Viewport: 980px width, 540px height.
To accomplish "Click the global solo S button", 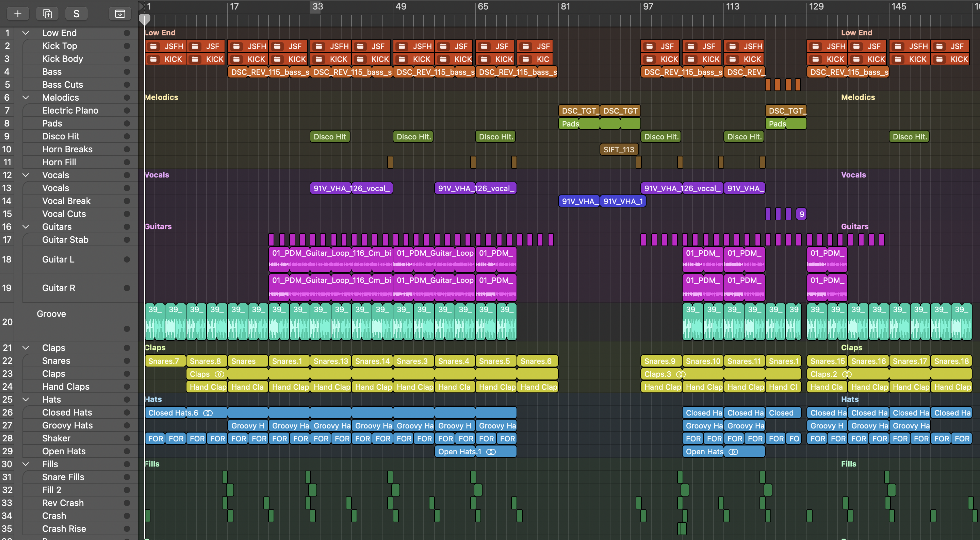I will point(76,14).
